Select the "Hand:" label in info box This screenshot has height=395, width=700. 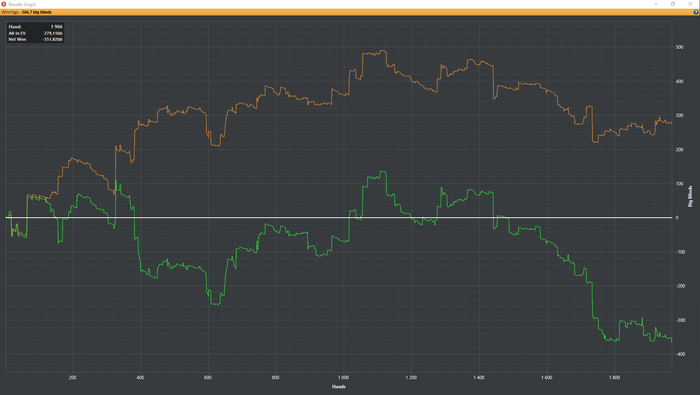click(15, 27)
